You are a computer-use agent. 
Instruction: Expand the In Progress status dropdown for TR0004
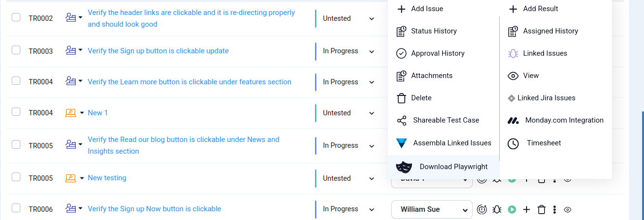(x=372, y=82)
